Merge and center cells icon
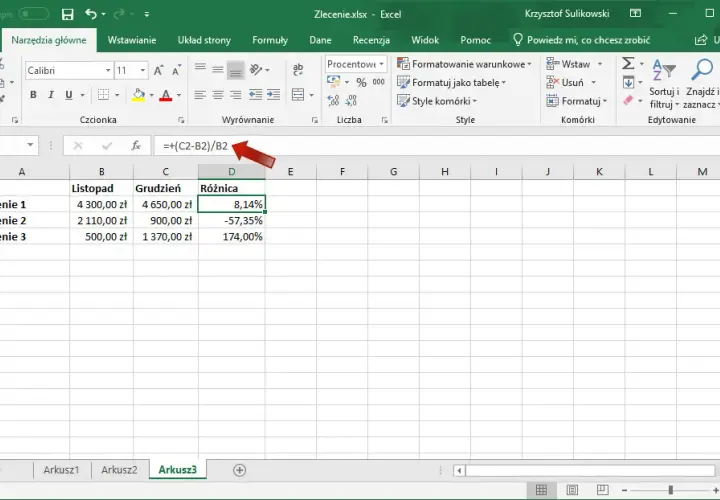 (298, 95)
